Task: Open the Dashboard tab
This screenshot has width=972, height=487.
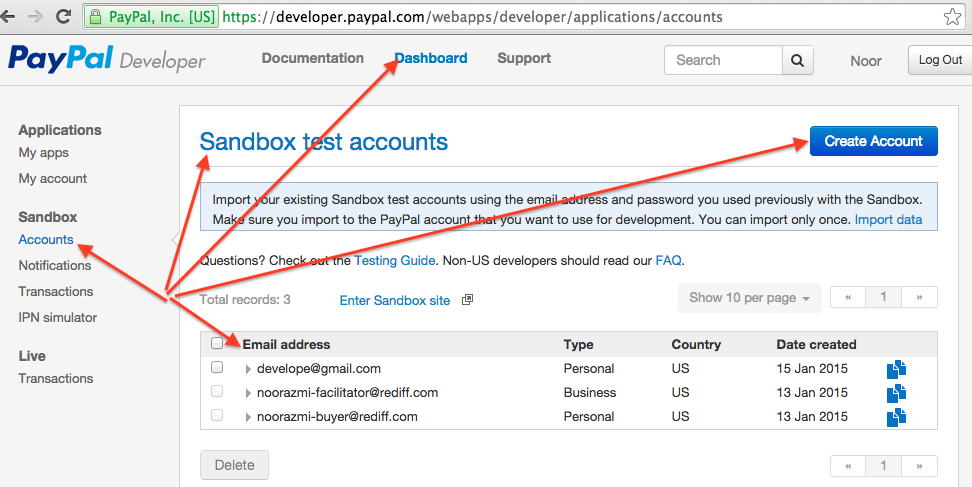Action: click(431, 58)
